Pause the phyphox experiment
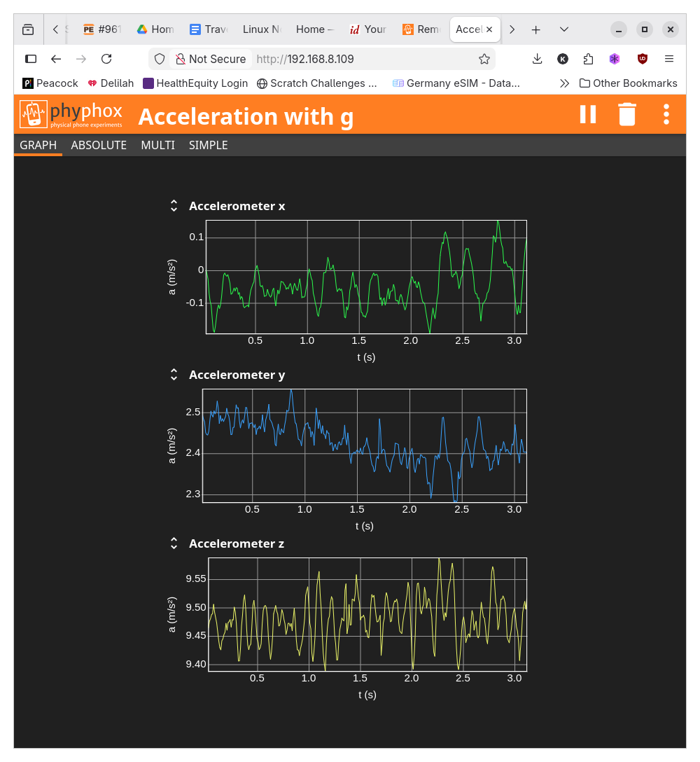700x762 pixels. [x=588, y=114]
